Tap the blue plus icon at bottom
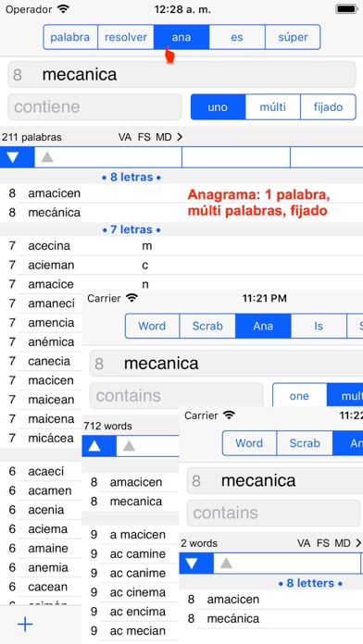 [25, 625]
